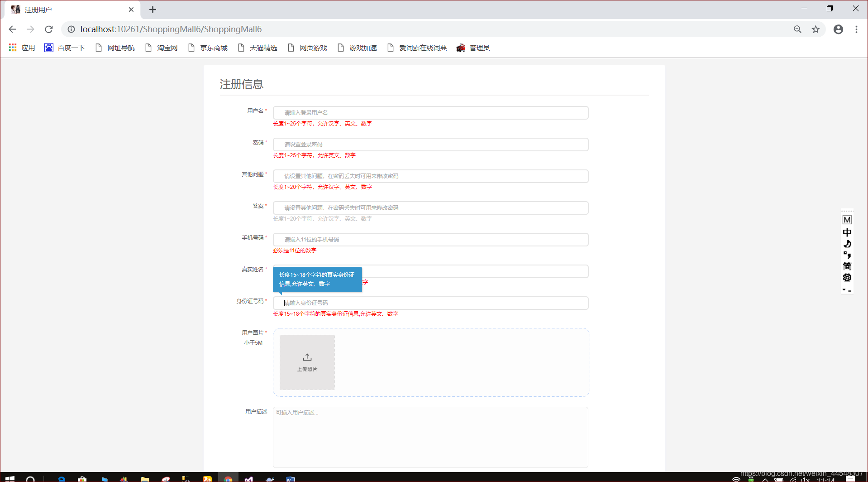Screen dimensions: 868x482
Task: Click the IME M logo icon
Action: [847, 220]
